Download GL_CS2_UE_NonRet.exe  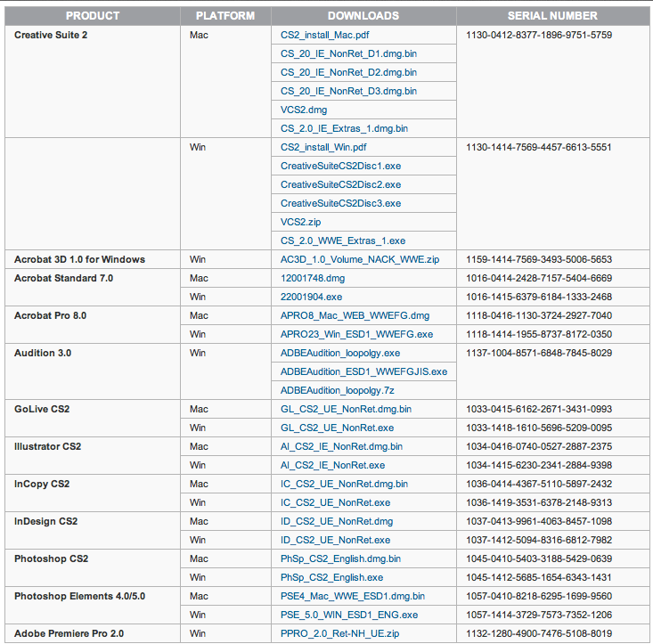pyautogui.click(x=337, y=428)
